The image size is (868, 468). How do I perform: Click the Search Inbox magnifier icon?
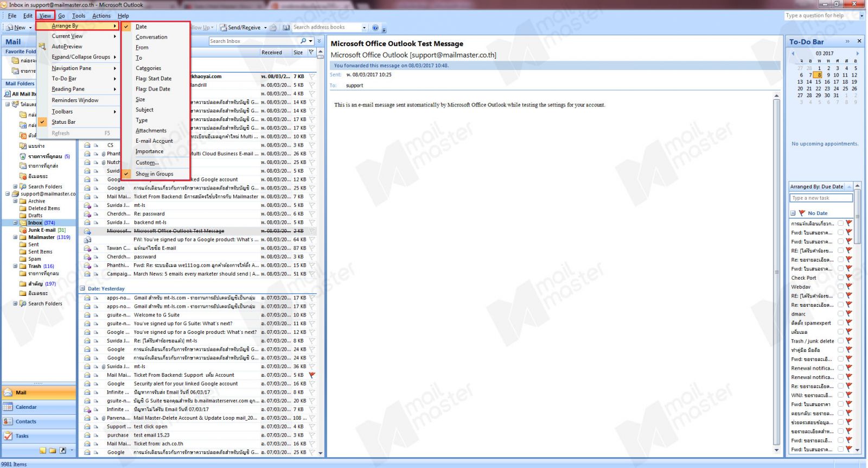click(303, 41)
